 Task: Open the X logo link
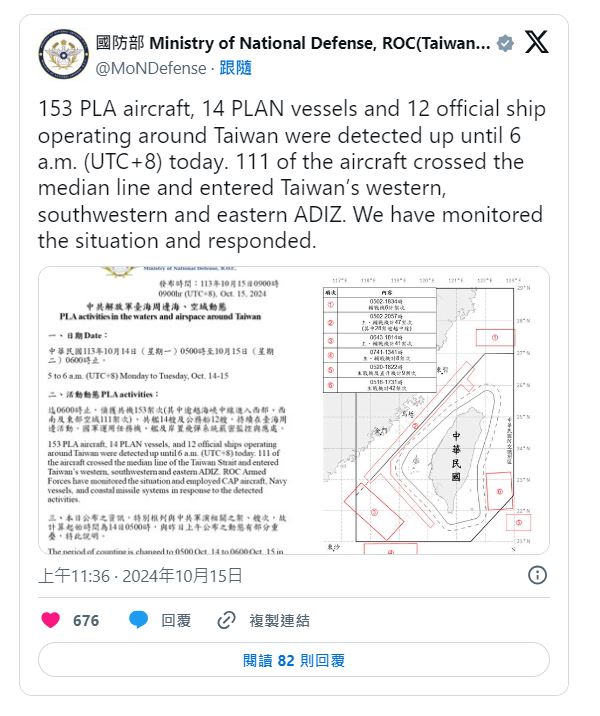click(536, 42)
